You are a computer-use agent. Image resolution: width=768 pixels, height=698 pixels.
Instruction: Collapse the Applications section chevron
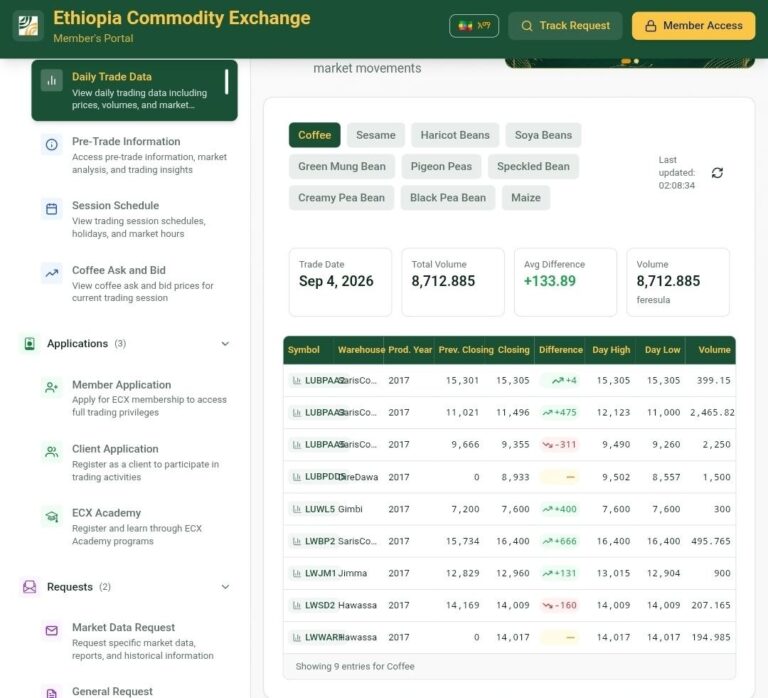tap(225, 344)
